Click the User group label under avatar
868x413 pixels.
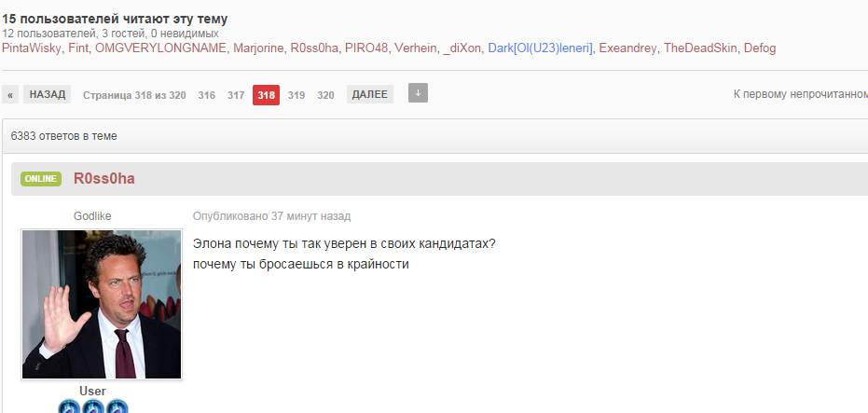(92, 391)
